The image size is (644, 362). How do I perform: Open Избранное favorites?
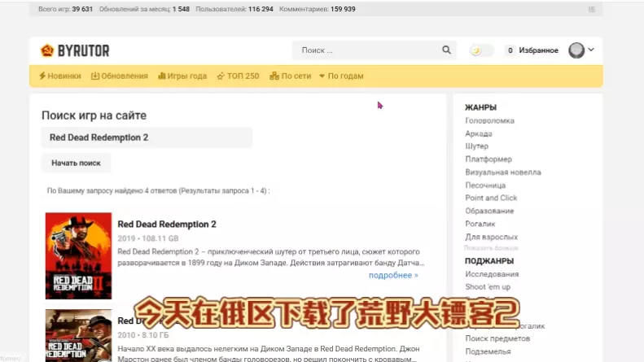[538, 50]
